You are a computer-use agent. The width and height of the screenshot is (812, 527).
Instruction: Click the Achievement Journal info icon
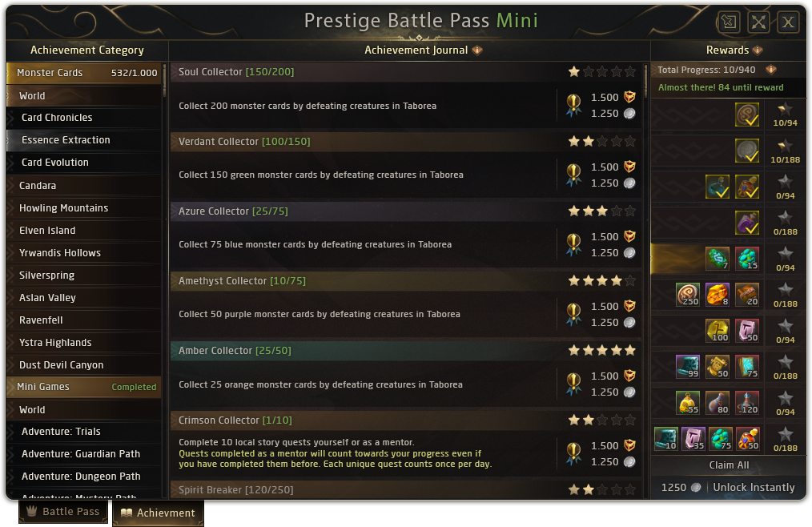pyautogui.click(x=477, y=50)
